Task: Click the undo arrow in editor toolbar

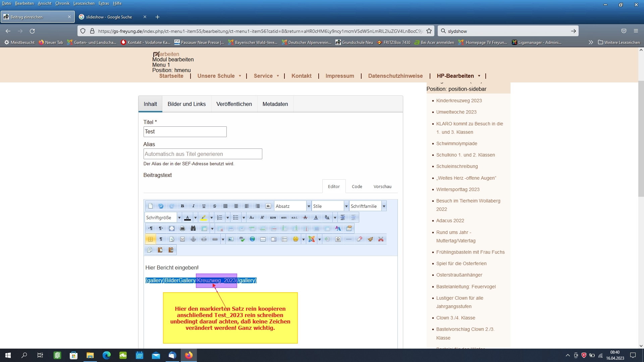Action: click(x=161, y=206)
